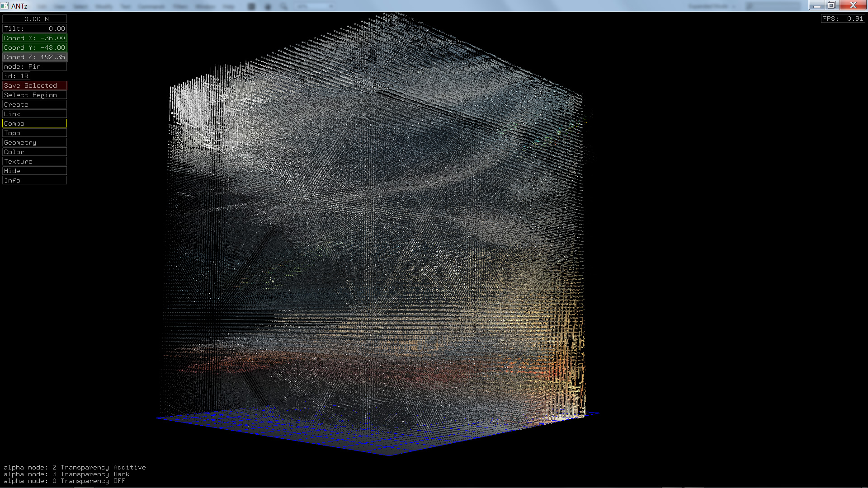The height and width of the screenshot is (488, 868).
Task: Click the ANTz application icon in title bar
Action: [x=5, y=6]
